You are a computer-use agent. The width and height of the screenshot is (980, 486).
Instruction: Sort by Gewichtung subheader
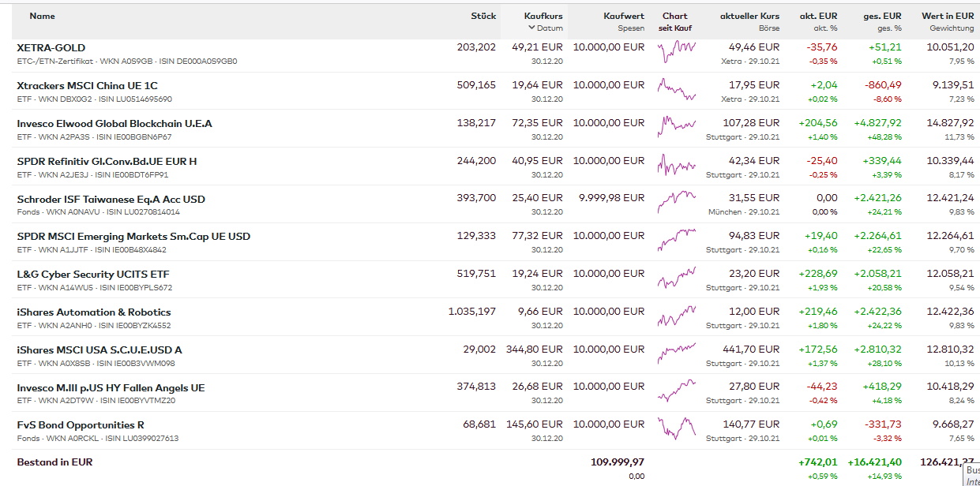click(x=952, y=28)
